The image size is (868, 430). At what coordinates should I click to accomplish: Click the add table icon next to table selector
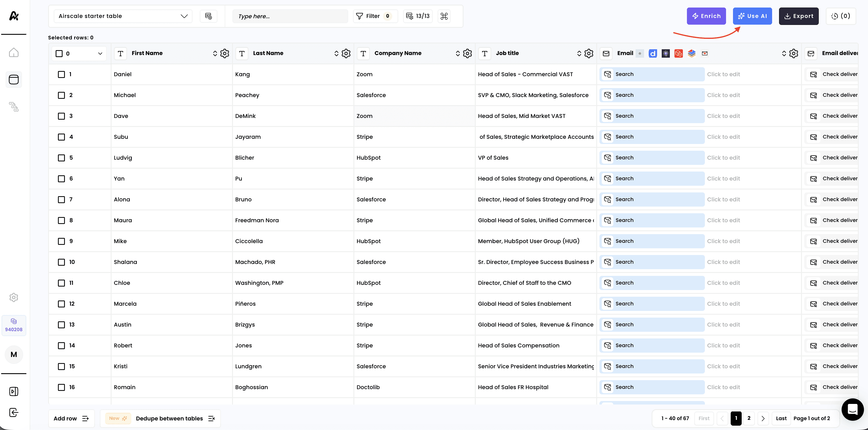pyautogui.click(x=208, y=16)
